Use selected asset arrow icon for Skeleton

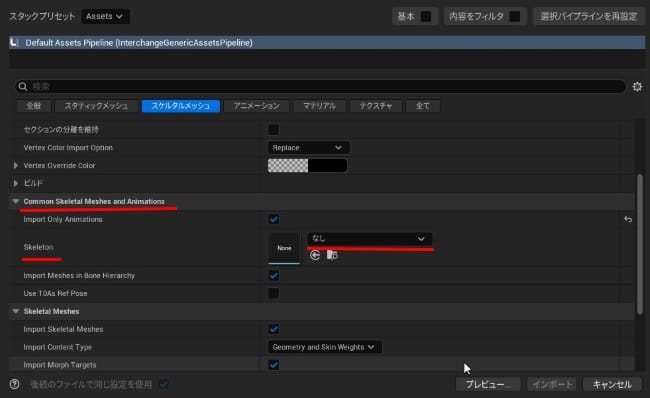pyautogui.click(x=315, y=255)
